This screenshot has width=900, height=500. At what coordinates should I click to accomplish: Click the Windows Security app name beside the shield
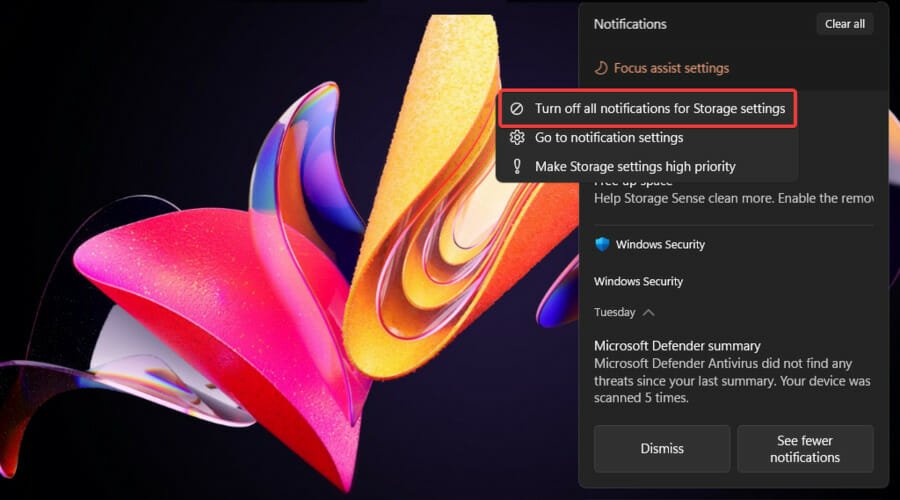[660, 244]
